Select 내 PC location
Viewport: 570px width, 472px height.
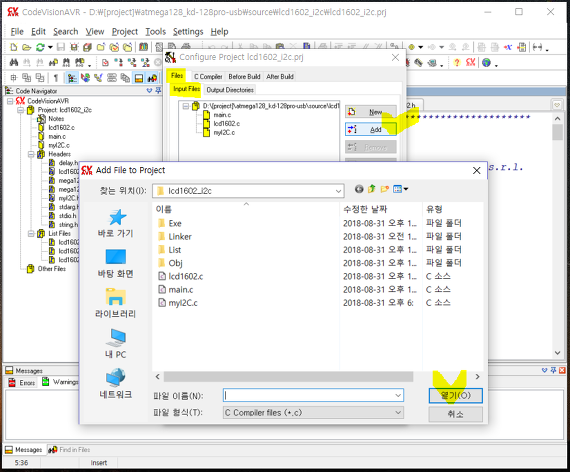click(x=116, y=344)
